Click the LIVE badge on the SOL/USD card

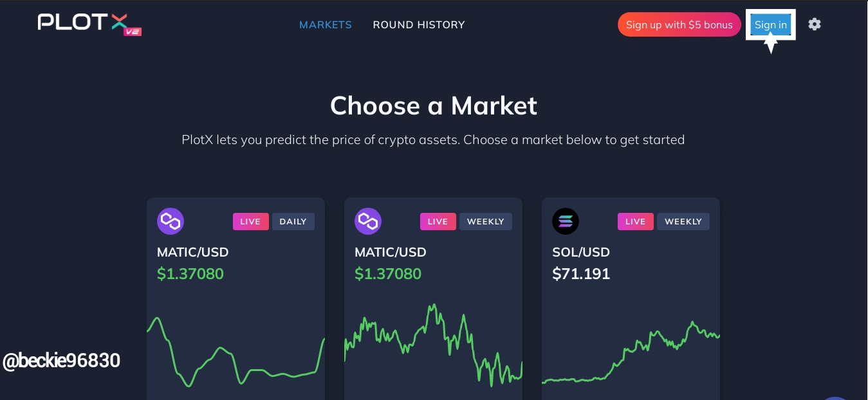[635, 221]
